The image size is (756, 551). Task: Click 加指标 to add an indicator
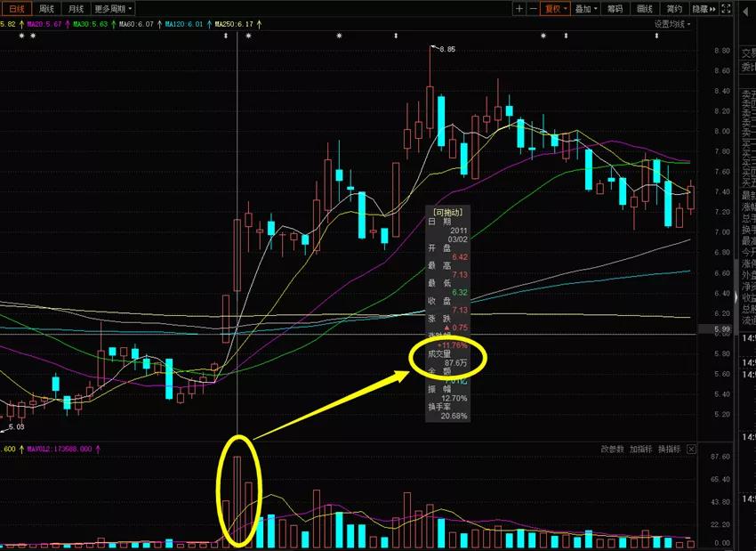coord(640,450)
